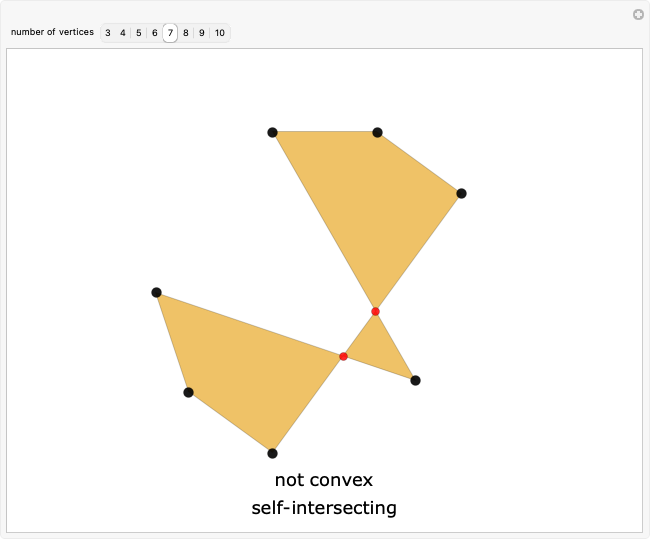Screen dimensions: 650x540
Task: Set number of vertices to 5
Action: pos(139,33)
